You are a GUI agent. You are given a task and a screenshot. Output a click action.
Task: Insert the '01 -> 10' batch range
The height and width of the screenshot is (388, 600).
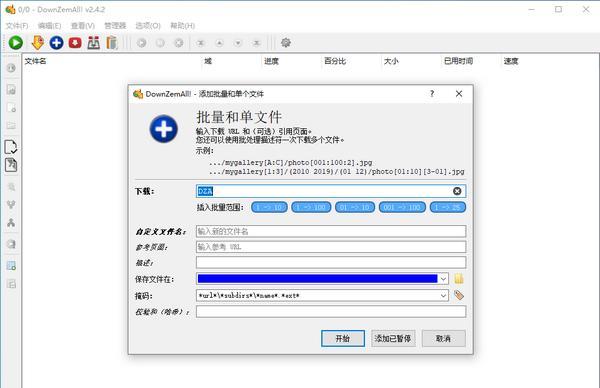(355, 207)
